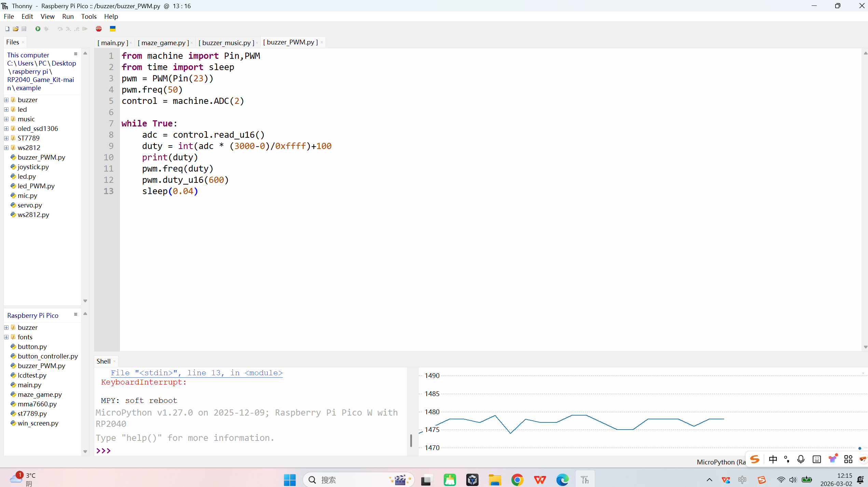Click the Debug current script bug icon
The width and height of the screenshot is (868, 487).
coord(46,29)
